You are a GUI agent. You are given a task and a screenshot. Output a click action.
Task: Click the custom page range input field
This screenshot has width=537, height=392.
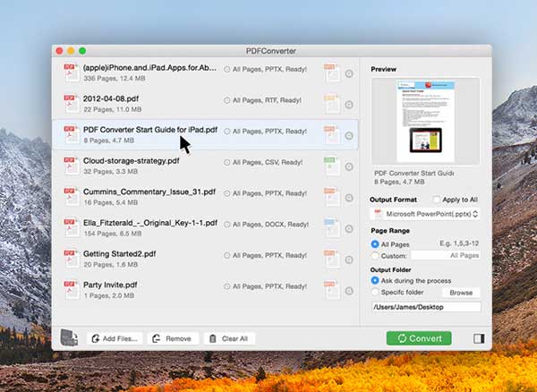pyautogui.click(x=446, y=255)
